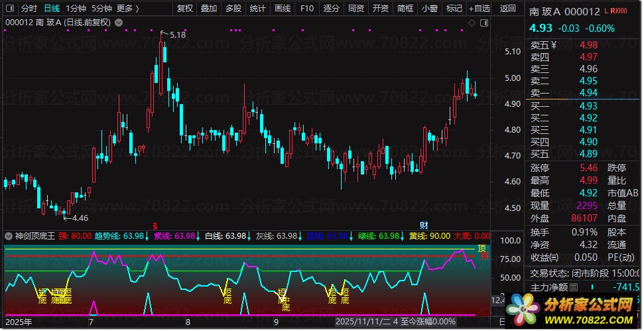Click the red dollar marker under chart
The height and width of the screenshot is (331, 644).
[x=155, y=226]
